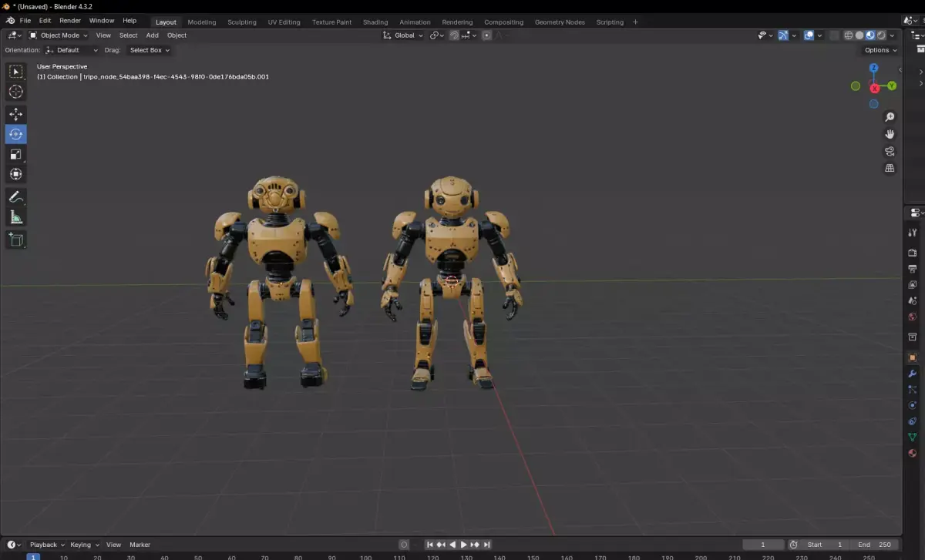Toggle the camera view icon
This screenshot has width=925, height=560.
[x=890, y=151]
